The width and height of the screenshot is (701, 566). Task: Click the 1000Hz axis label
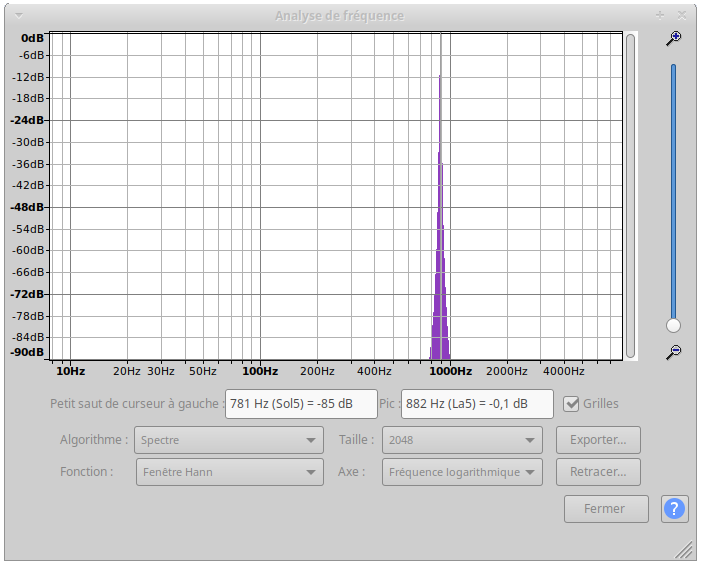[451, 371]
